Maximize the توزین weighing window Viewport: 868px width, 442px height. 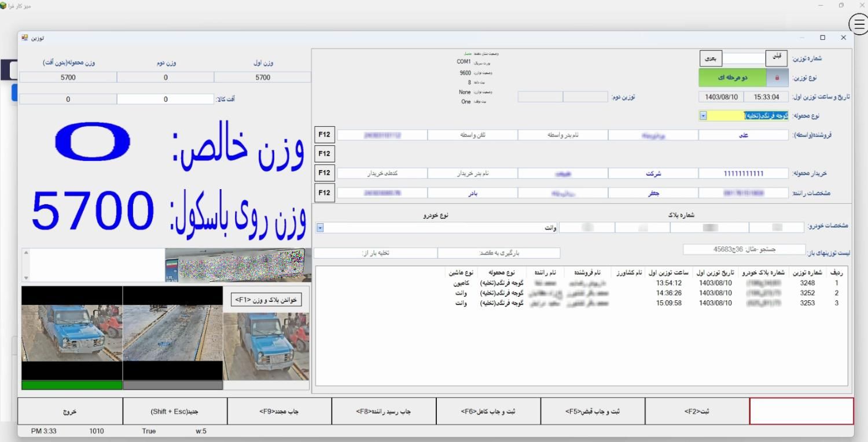click(823, 38)
